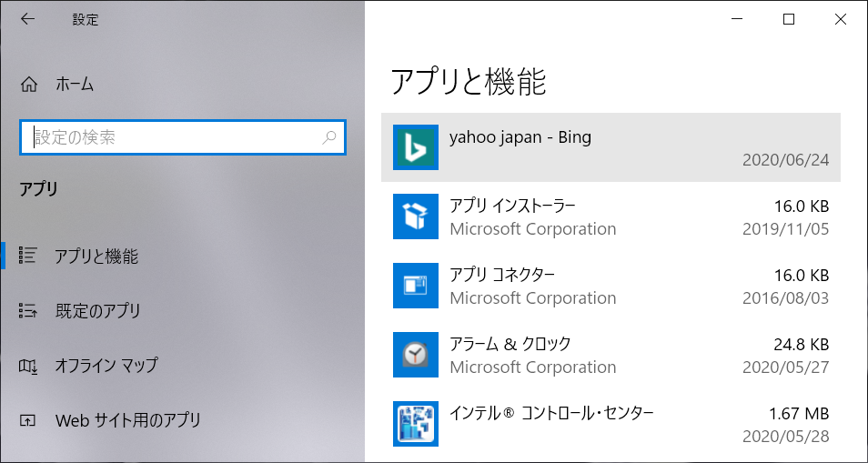
Task: Click the アプリと機能 list icon
Action: point(27,255)
